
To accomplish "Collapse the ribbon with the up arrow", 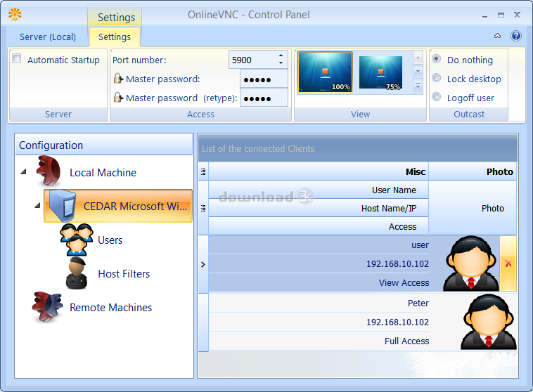I will coord(497,36).
